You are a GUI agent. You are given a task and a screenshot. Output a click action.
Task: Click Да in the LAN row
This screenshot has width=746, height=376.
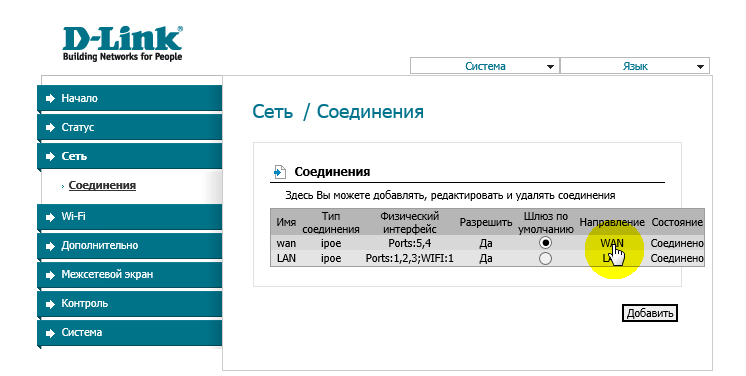[486, 258]
